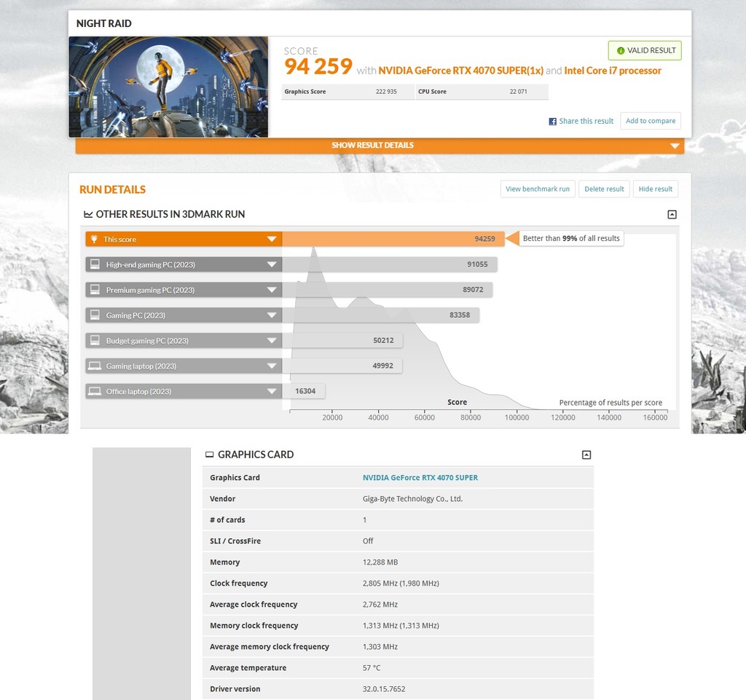
Task: Click the Run Details heading
Action: [112, 189]
